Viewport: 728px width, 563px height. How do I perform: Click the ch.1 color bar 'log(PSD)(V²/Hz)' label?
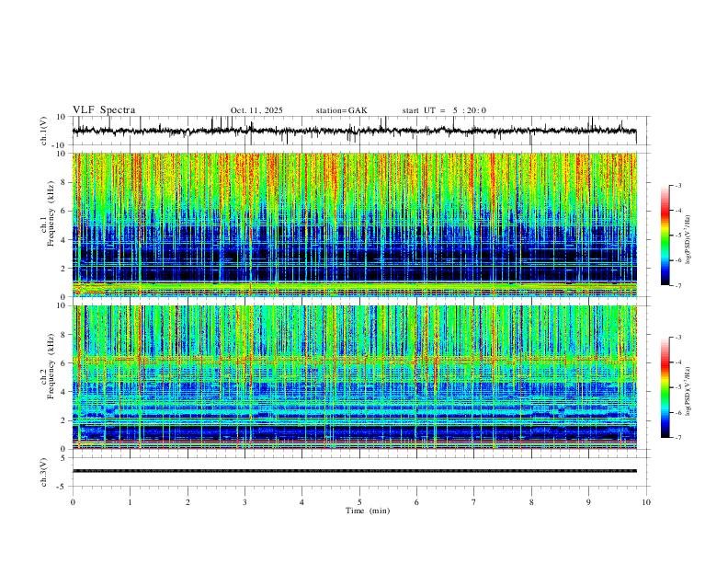click(688, 240)
